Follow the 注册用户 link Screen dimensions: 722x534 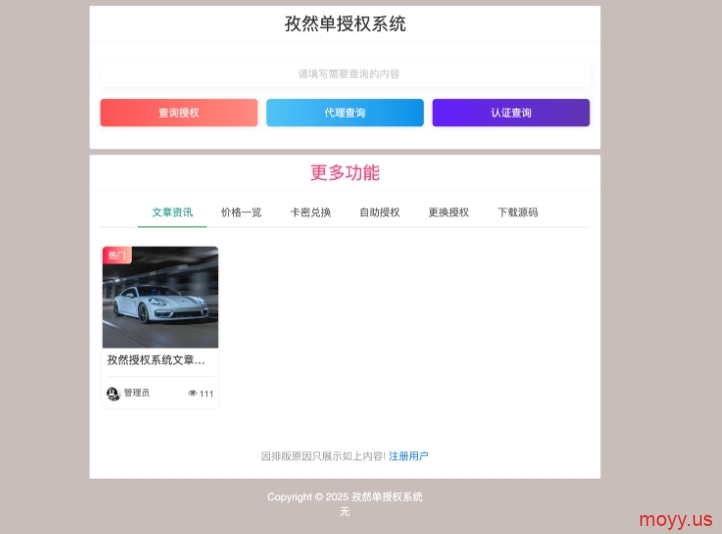(408, 456)
